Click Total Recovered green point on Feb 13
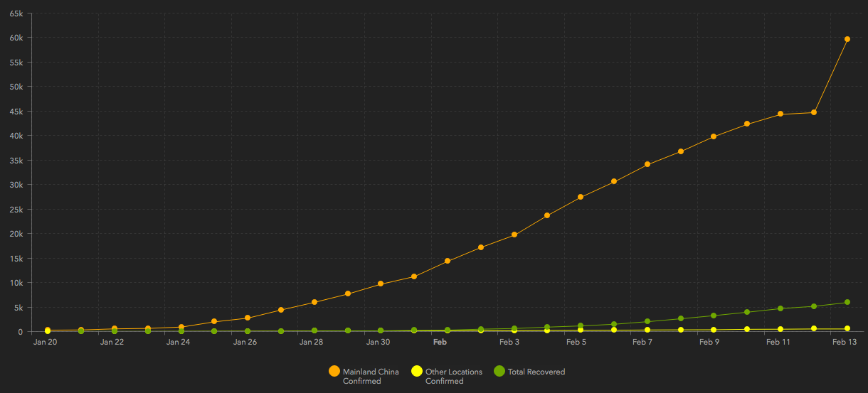This screenshot has width=868, height=393. point(847,302)
